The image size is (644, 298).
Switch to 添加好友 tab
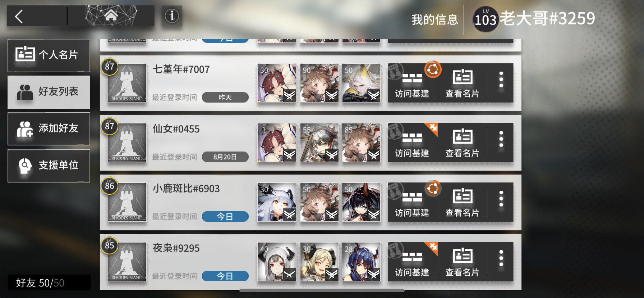[49, 128]
